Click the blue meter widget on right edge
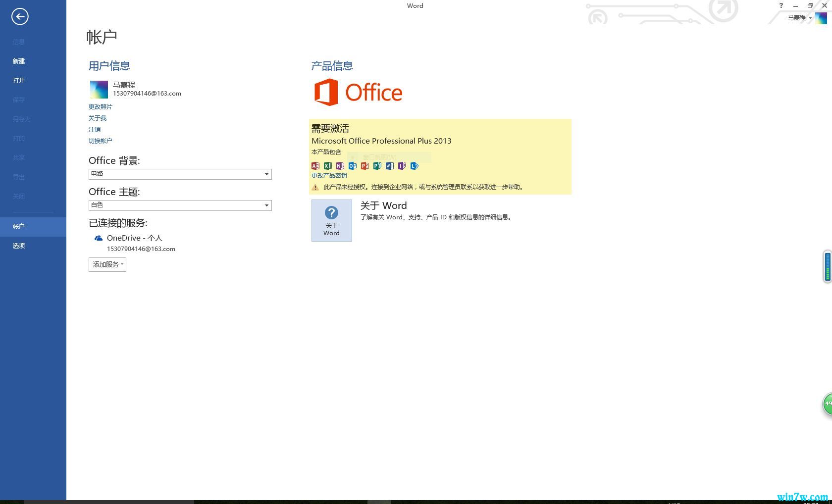This screenshot has width=832, height=504. (828, 267)
